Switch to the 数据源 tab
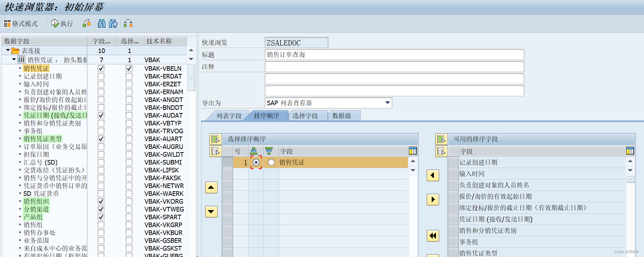Image resolution: width=644 pixels, height=257 pixels. pyautogui.click(x=342, y=116)
